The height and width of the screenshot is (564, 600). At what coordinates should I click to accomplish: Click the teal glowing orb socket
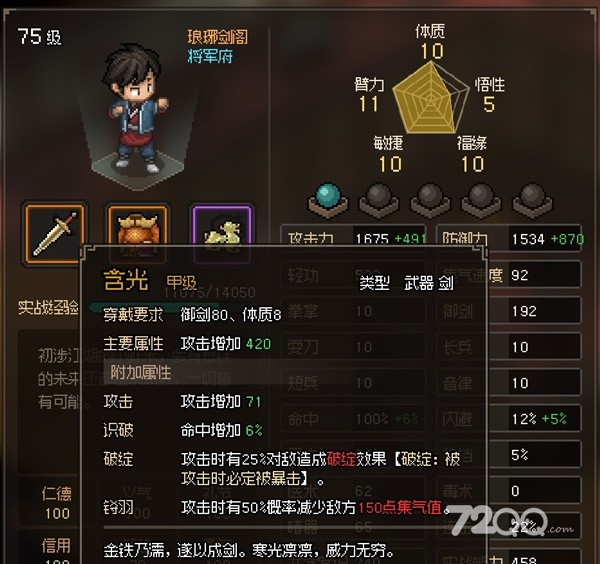click(328, 200)
